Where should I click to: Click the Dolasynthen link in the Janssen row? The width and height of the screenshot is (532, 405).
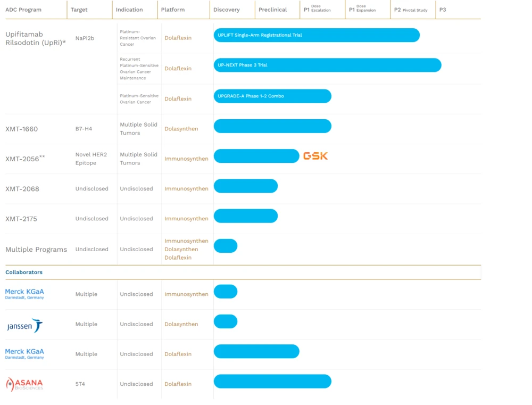click(181, 324)
